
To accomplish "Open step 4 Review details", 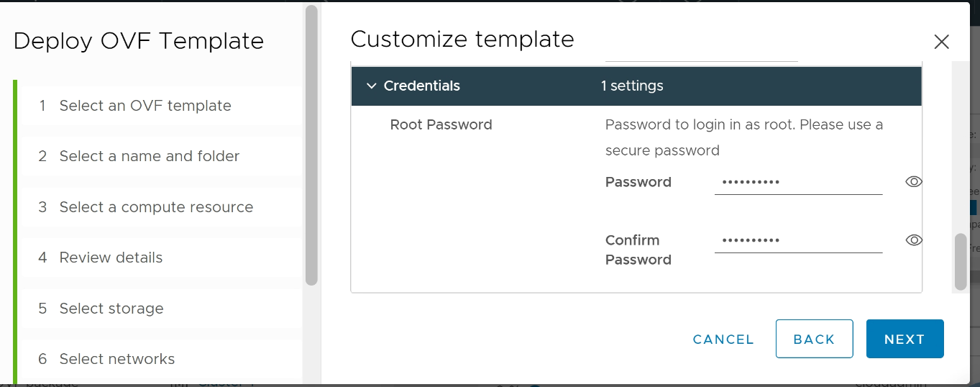I will click(x=111, y=258).
